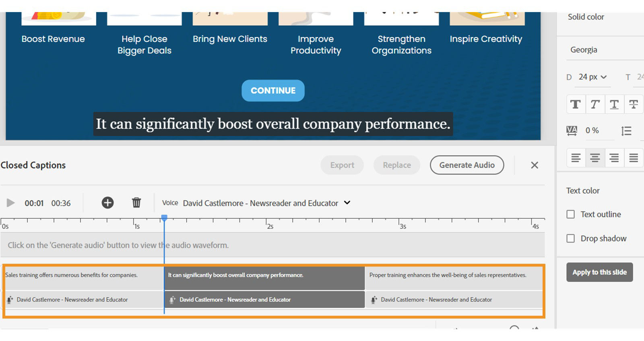Viewport: 644px width, 341px height.
Task: Enable the Drop shadow checkbox
Action: point(571,238)
